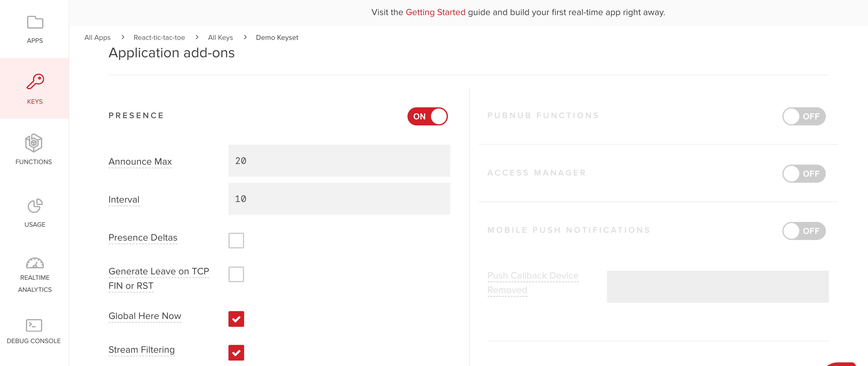Expand the All Keys breadcrumb menu
Screen dimensions: 868x366
221,37
